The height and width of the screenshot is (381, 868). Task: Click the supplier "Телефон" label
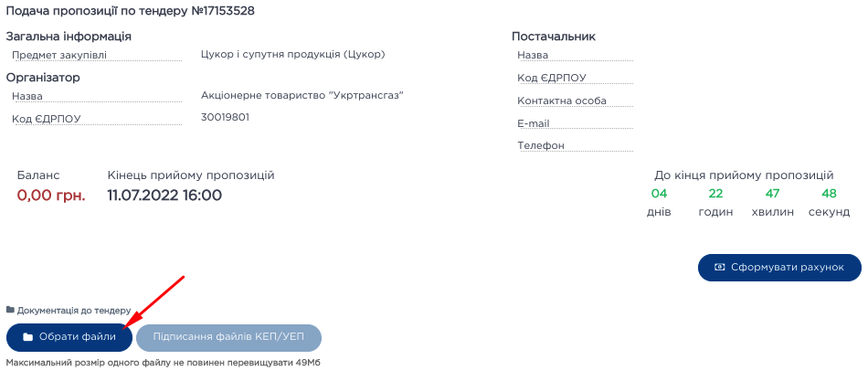point(540,145)
